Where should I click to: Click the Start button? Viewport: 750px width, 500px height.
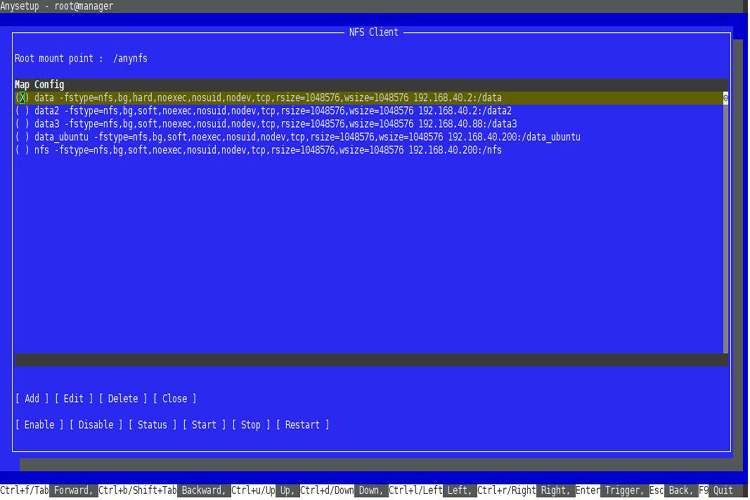tap(204, 425)
